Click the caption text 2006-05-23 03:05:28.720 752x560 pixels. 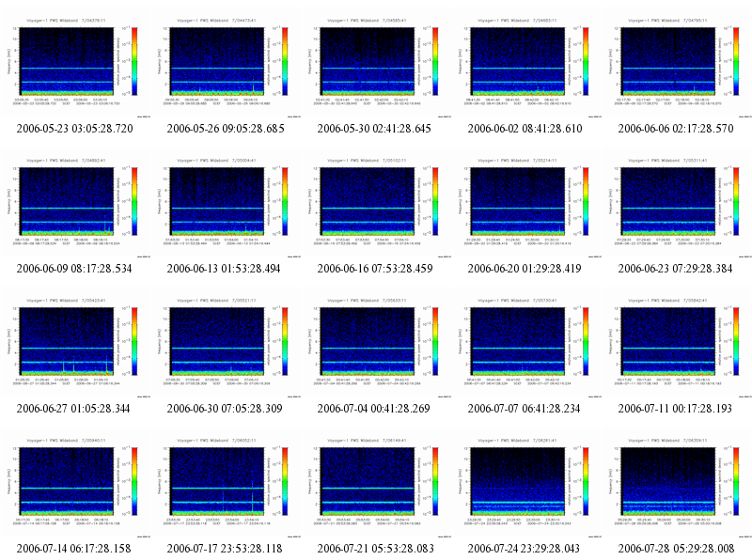[75, 129]
